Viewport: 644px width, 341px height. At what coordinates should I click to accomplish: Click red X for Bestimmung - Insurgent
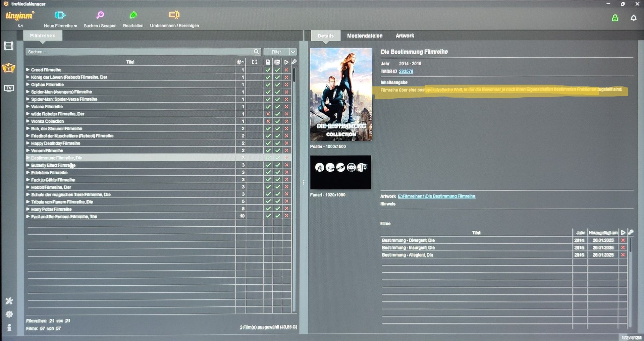click(x=623, y=247)
